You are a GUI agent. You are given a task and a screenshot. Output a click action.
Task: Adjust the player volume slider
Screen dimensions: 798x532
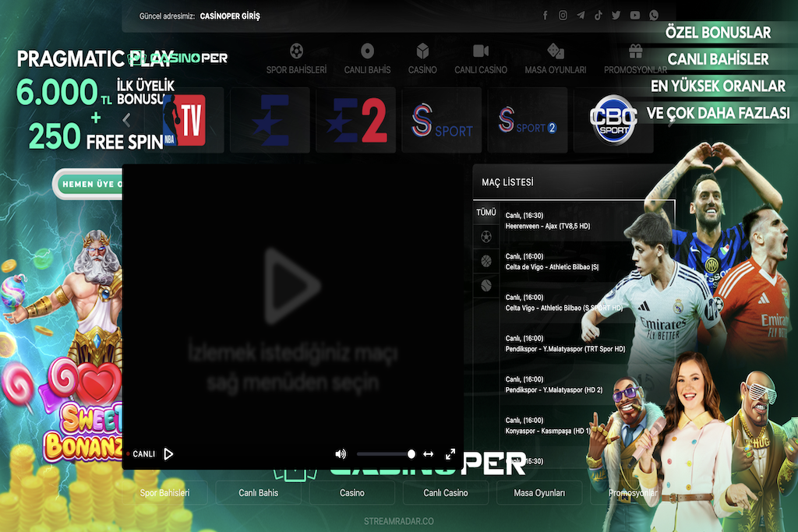tap(385, 453)
